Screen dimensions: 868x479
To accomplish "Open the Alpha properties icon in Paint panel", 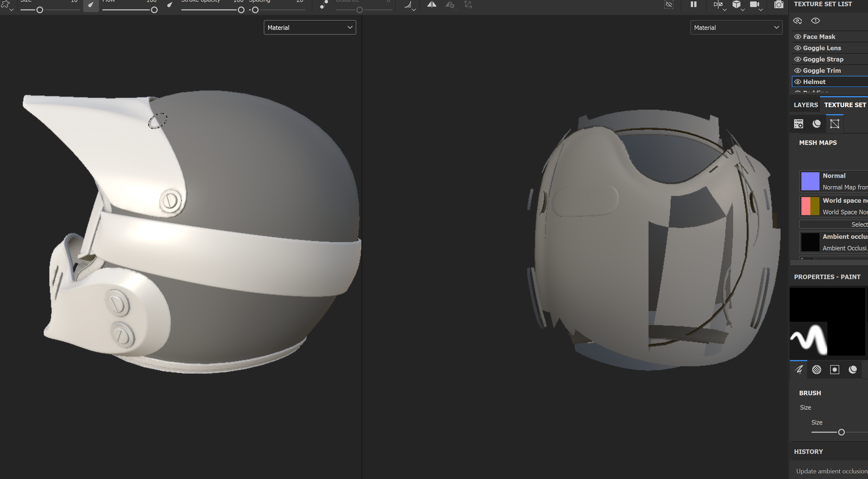I will click(816, 370).
